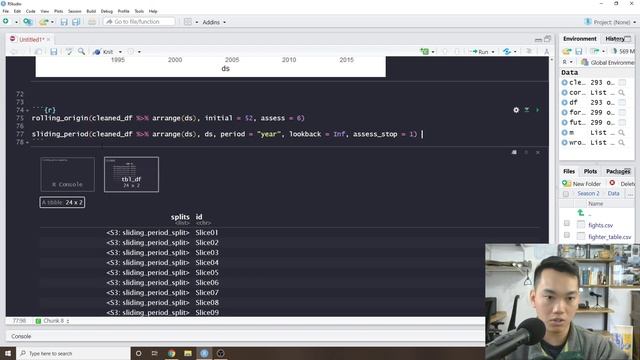640x360 pixels.
Task: Expand the m list object
Action: point(564,133)
